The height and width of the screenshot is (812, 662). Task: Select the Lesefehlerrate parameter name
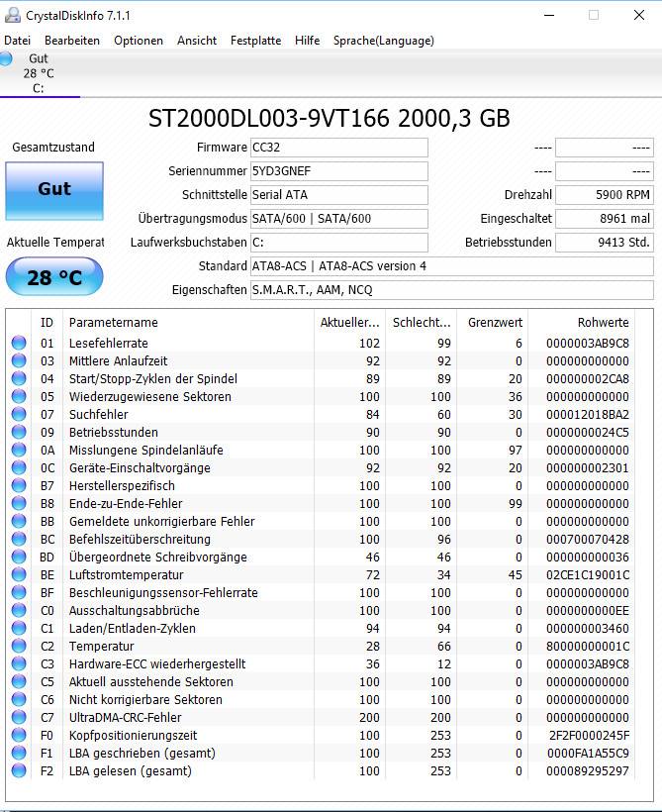click(x=109, y=343)
